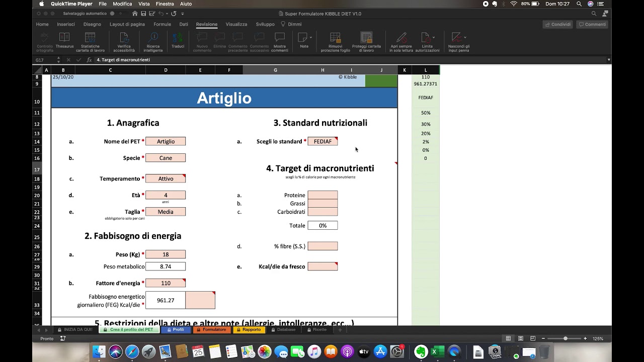This screenshot has width=644, height=362.
Task: Click the Proteine input cell
Action: (x=323, y=195)
